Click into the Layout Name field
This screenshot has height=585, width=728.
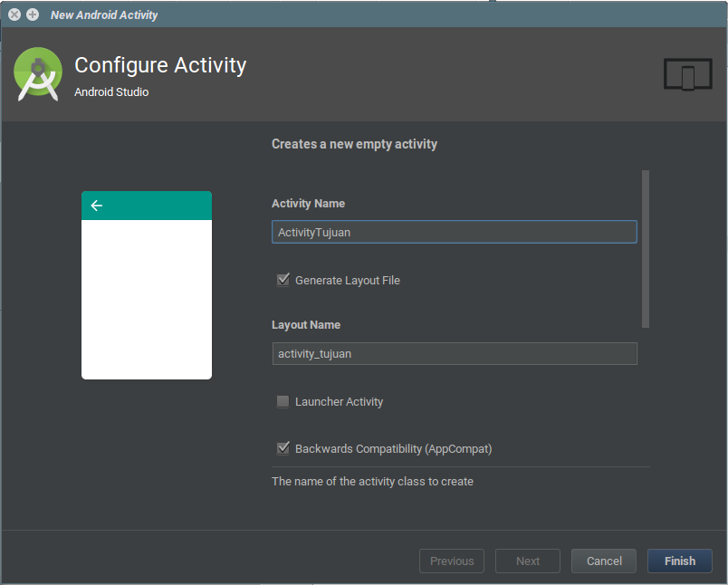pos(454,353)
